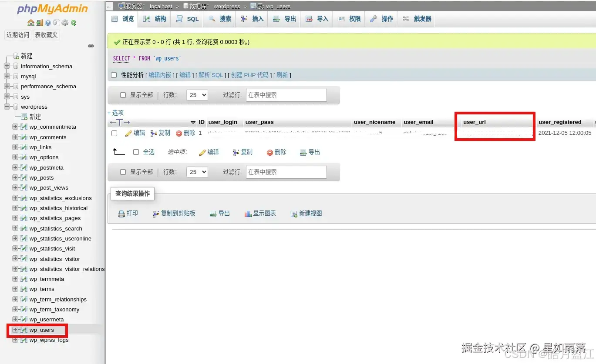This screenshot has height=364, width=596.
Task: Click the lower 在表中搜索 filter field
Action: (x=286, y=172)
